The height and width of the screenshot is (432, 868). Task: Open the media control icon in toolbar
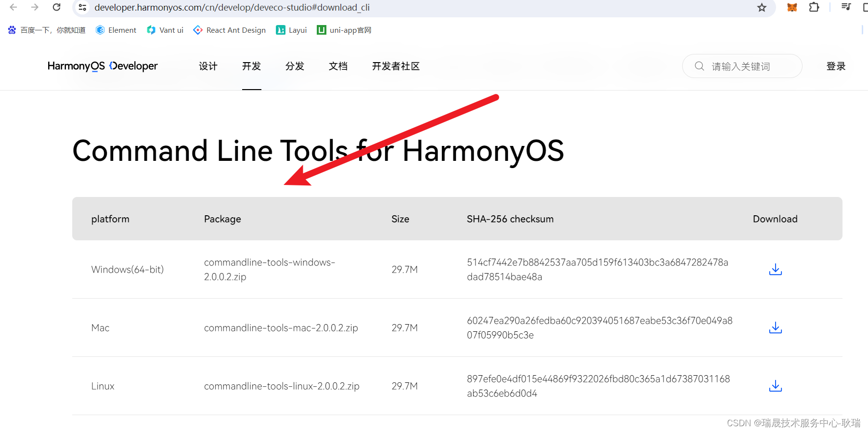pos(846,7)
